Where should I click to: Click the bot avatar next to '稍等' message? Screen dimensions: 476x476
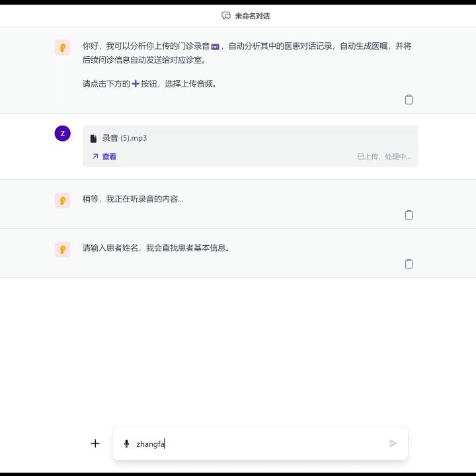click(x=63, y=200)
